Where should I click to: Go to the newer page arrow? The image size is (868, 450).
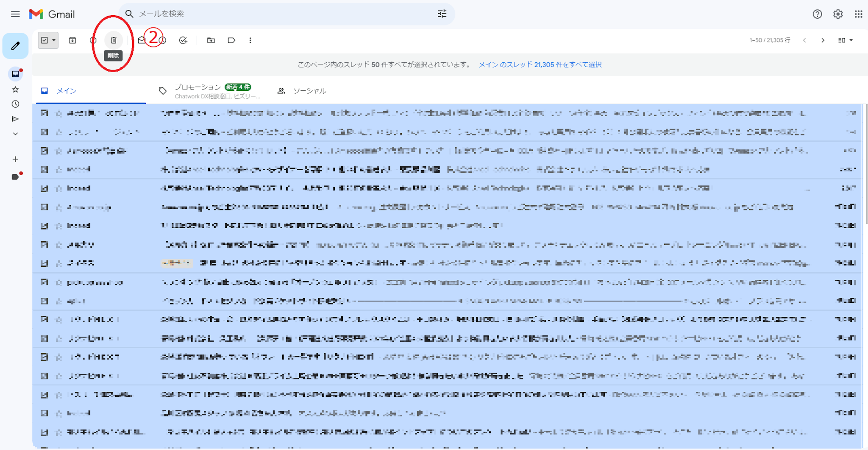click(x=804, y=40)
